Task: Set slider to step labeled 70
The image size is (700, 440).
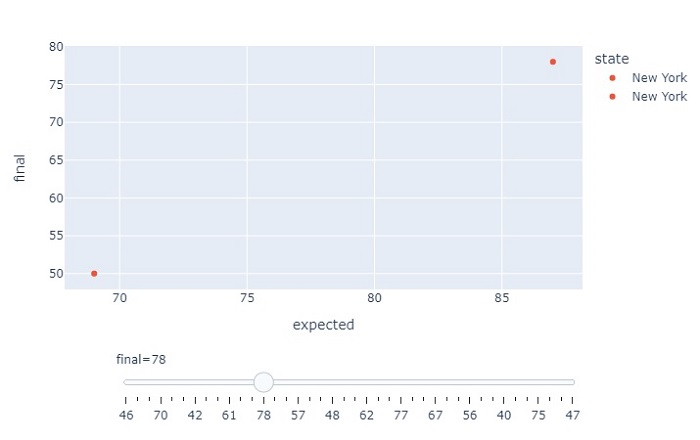Action: tap(160, 382)
